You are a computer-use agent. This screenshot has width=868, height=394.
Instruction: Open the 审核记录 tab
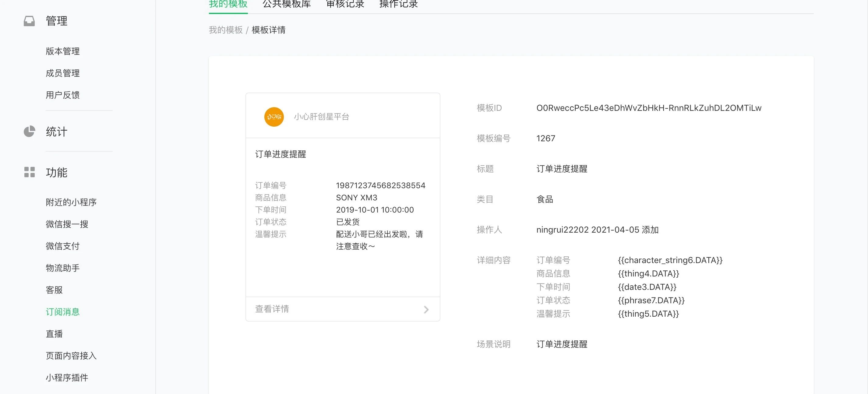click(x=345, y=5)
